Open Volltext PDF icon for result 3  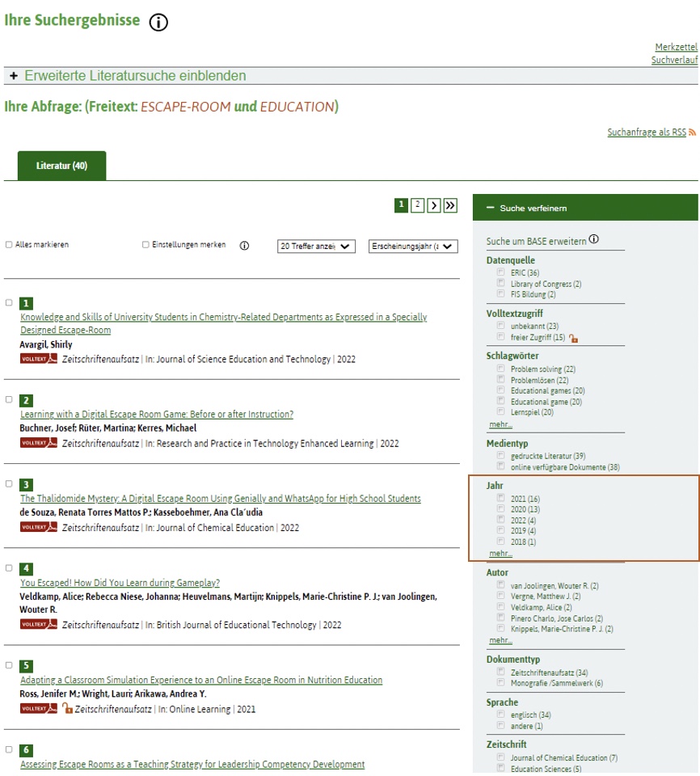pyautogui.click(x=39, y=527)
